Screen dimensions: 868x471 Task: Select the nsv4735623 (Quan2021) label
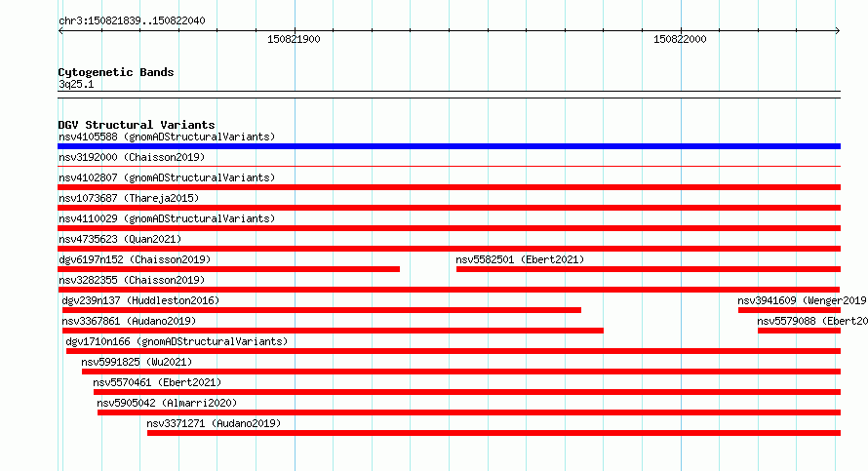point(120,239)
